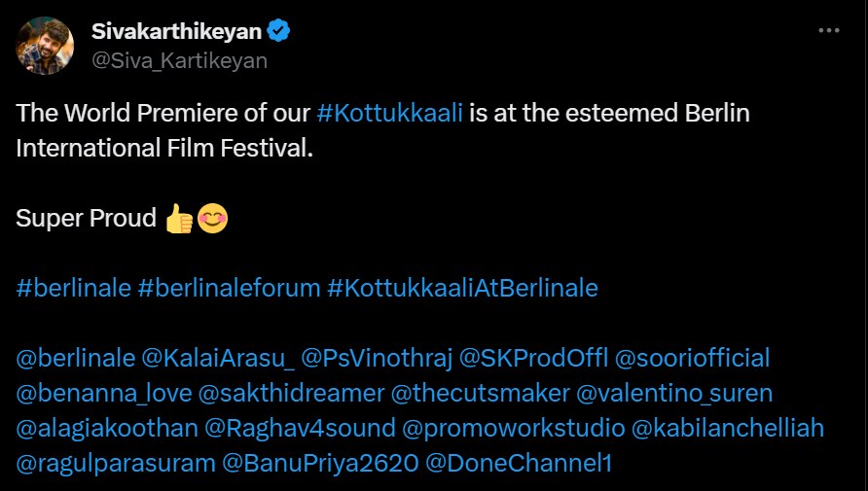Visit the @KalaiArasu_ profile mention
This screenshot has height=491, width=868.
coord(218,358)
